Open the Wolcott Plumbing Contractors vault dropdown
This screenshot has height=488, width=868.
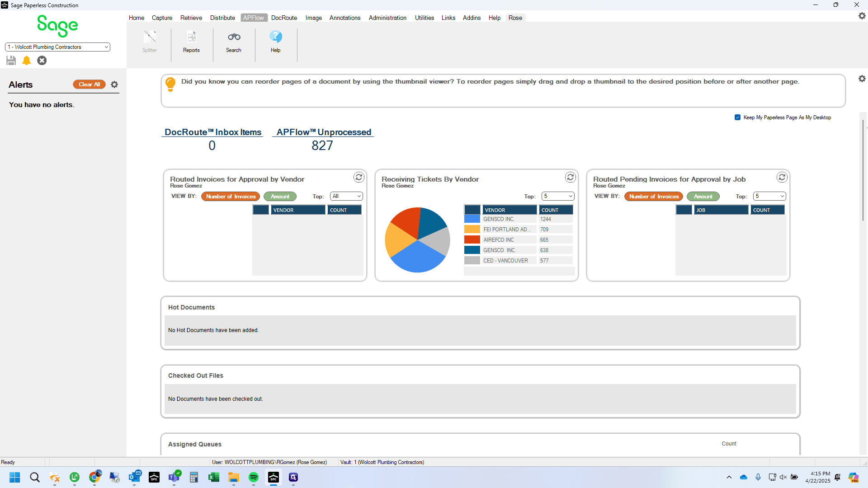[57, 47]
